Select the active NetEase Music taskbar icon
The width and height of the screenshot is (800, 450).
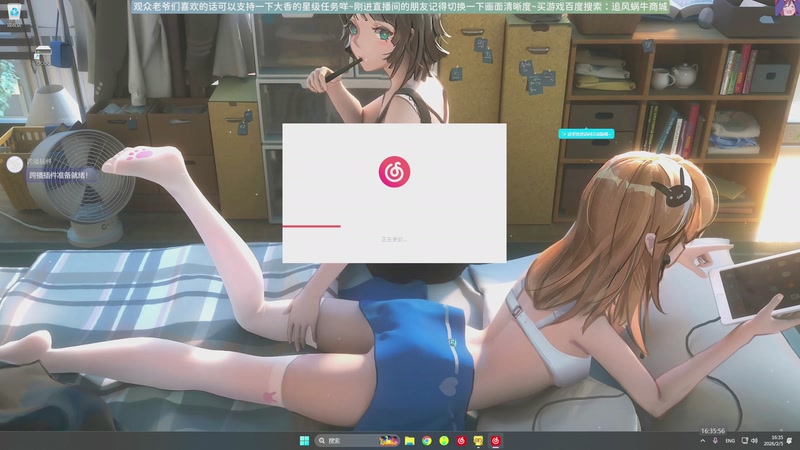495,441
